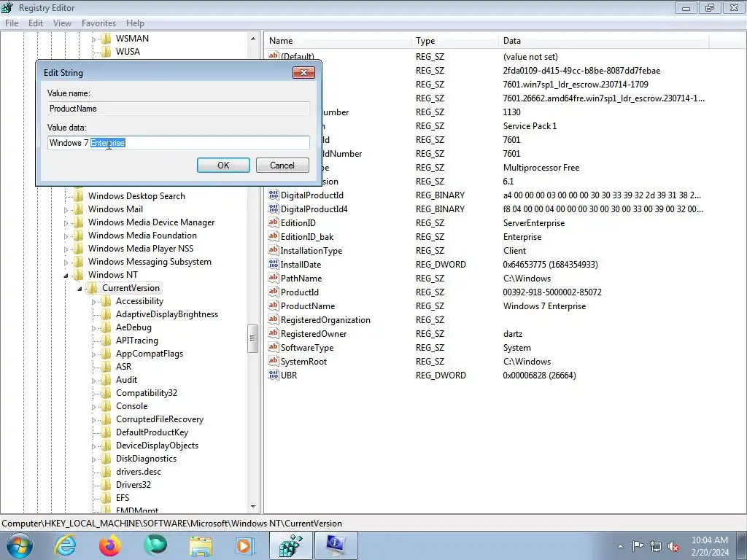Click the WSMAN folder icon
This screenshot has width=747, height=560.
pyautogui.click(x=107, y=39)
